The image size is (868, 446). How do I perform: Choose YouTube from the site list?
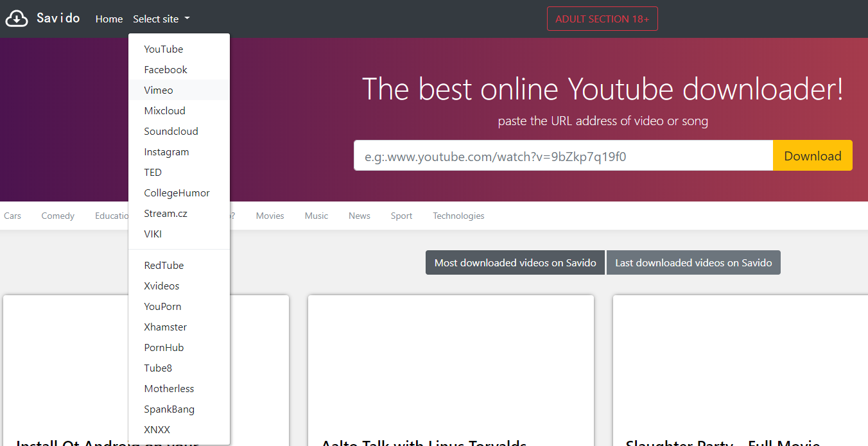coord(179,49)
